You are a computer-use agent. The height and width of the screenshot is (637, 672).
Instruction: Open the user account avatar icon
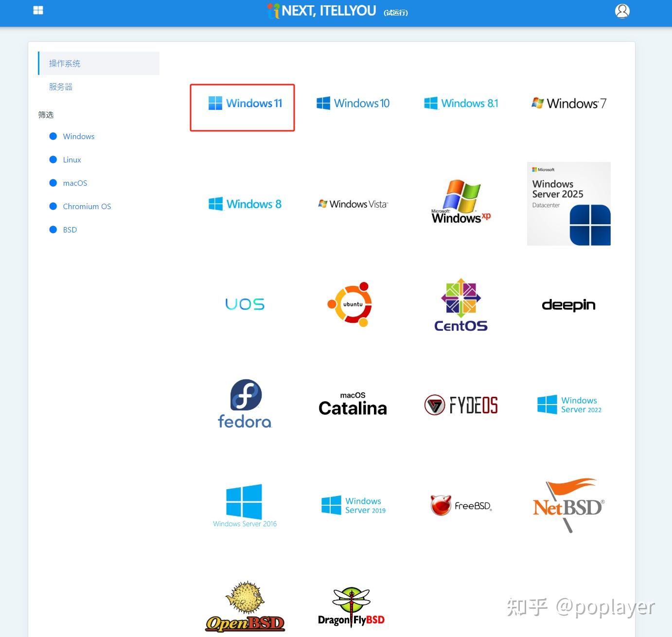[622, 11]
